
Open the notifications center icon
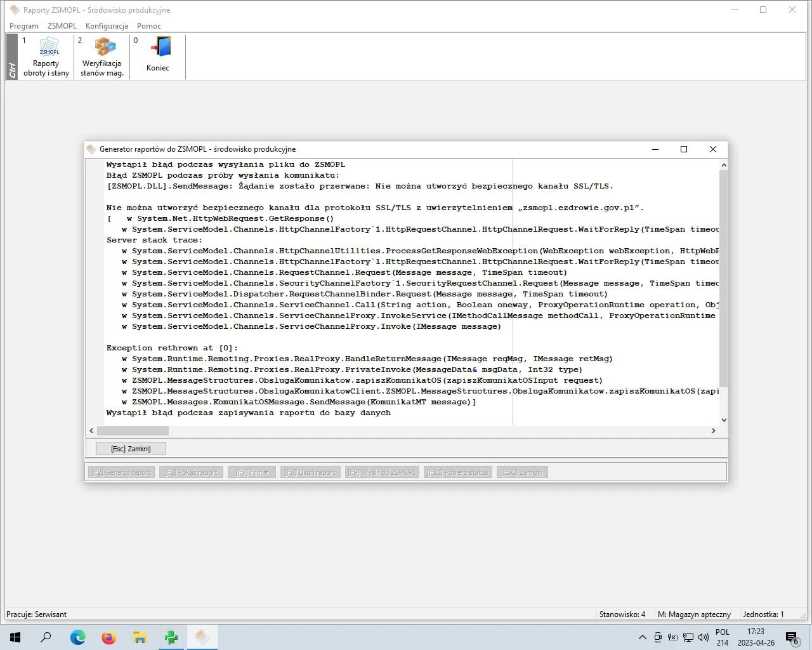coord(792,637)
